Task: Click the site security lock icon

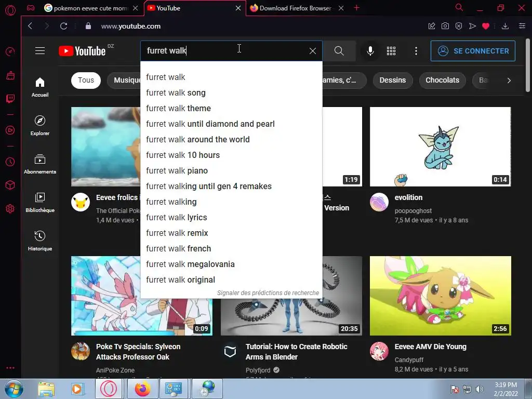Action: coord(88,26)
